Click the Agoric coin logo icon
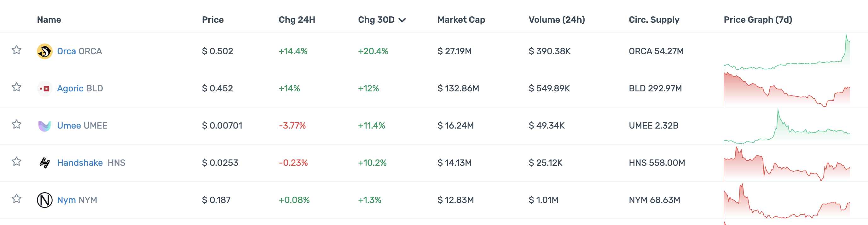Viewport: 868px width, 225px height. click(44, 89)
